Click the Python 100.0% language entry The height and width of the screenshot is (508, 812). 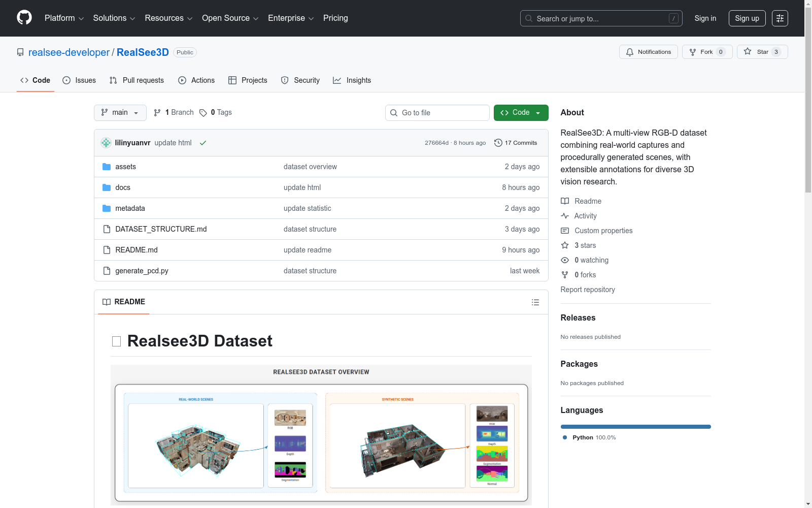pyautogui.click(x=589, y=437)
